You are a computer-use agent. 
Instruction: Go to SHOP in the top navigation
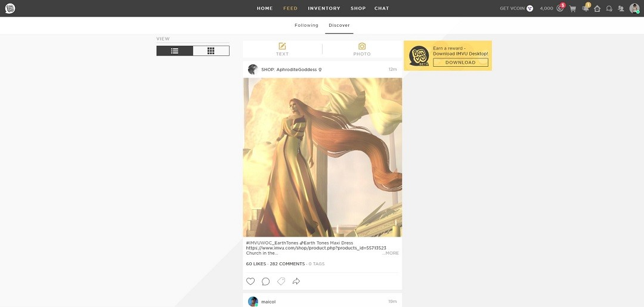358,8
